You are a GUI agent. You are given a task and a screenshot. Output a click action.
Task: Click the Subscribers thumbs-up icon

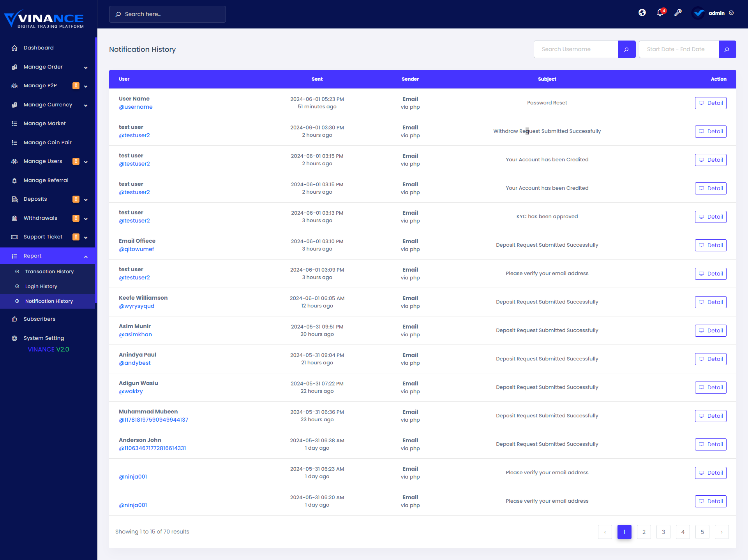tap(14, 319)
